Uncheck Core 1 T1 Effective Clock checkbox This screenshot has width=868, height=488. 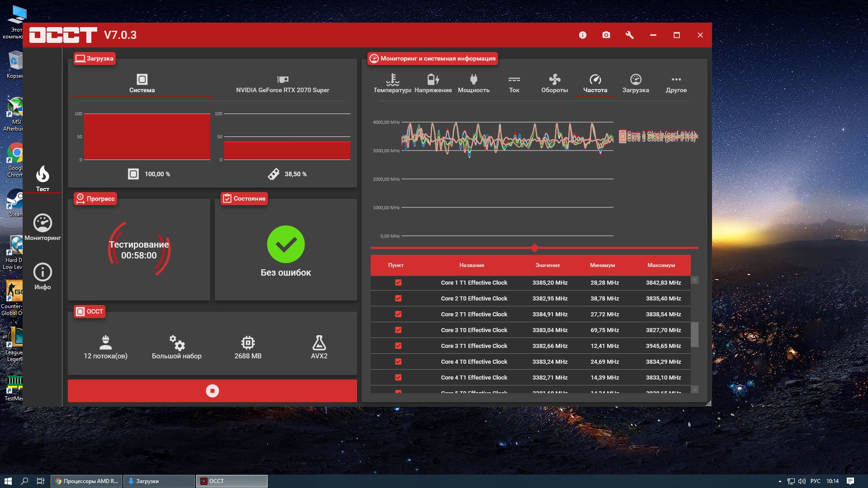pos(398,283)
